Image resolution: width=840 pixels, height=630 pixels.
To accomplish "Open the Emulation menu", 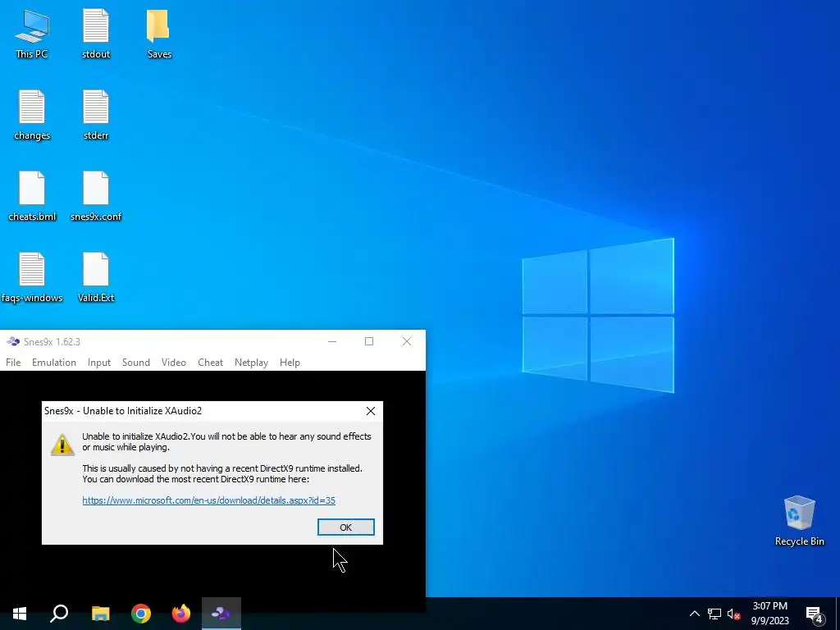I will (54, 363).
